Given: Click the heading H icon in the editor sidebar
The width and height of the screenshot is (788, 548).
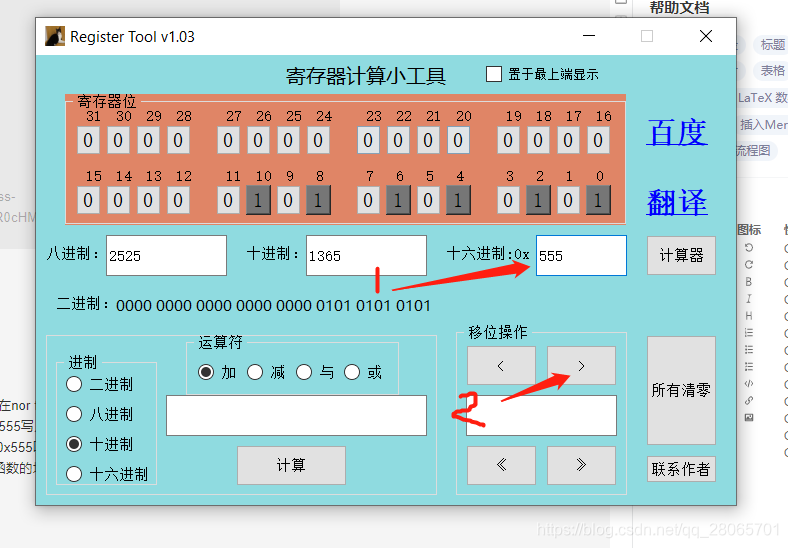Looking at the screenshot, I should pos(749,316).
